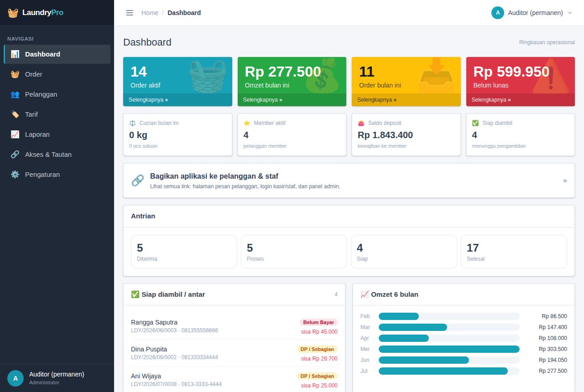
Task: Open Rangga Saputra's ready order row
Action: click(x=234, y=326)
